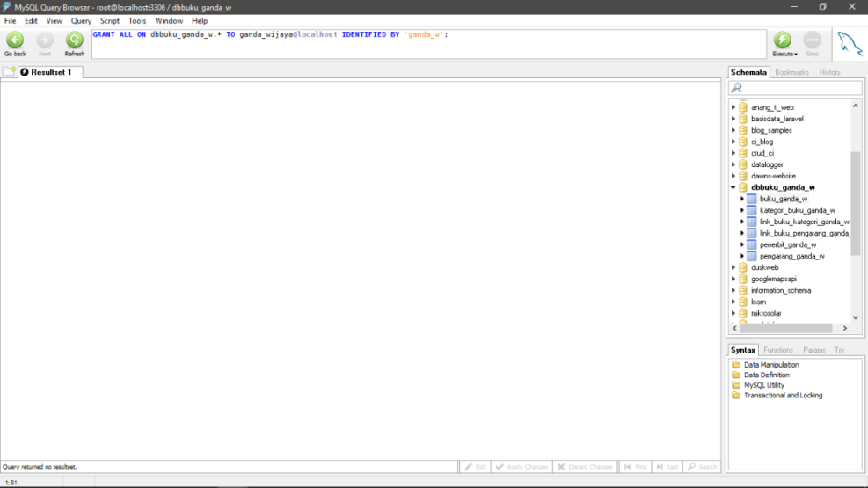868x488 pixels.
Task: Jump to Last row button
Action: click(x=667, y=467)
